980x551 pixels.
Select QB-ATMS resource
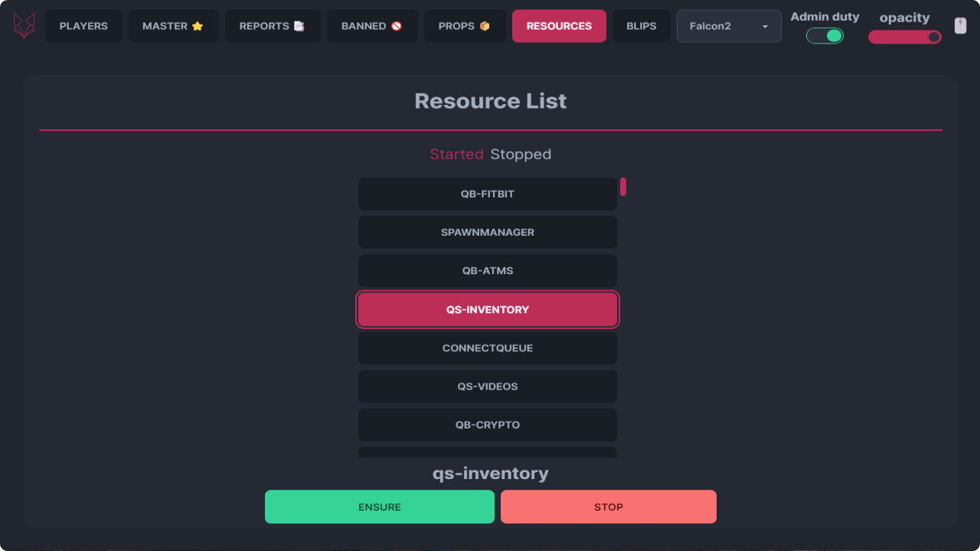pos(488,271)
